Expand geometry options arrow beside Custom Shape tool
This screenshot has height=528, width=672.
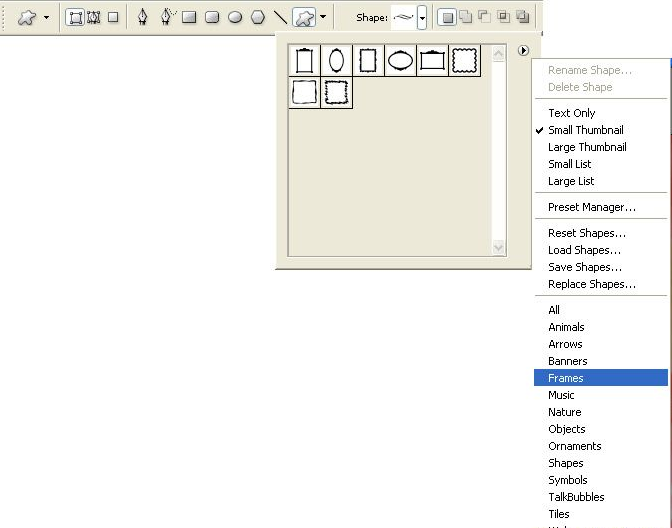(x=323, y=17)
